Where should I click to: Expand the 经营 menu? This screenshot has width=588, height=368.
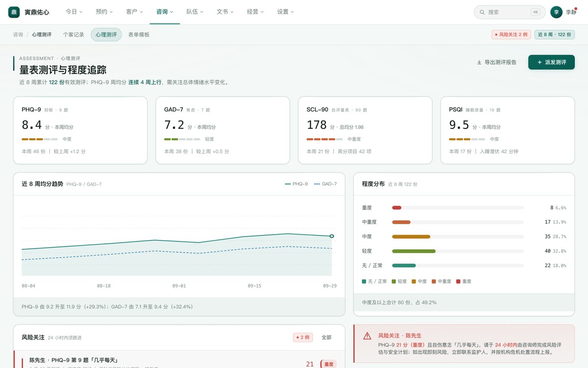255,12
